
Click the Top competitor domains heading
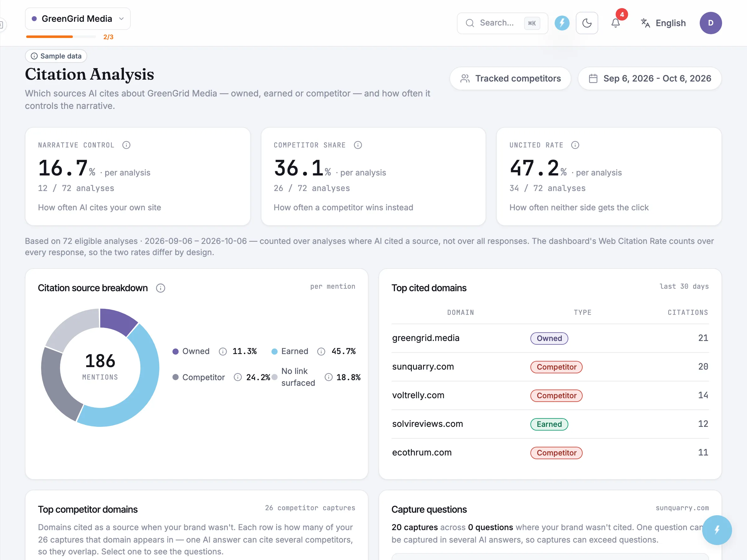pyautogui.click(x=88, y=510)
